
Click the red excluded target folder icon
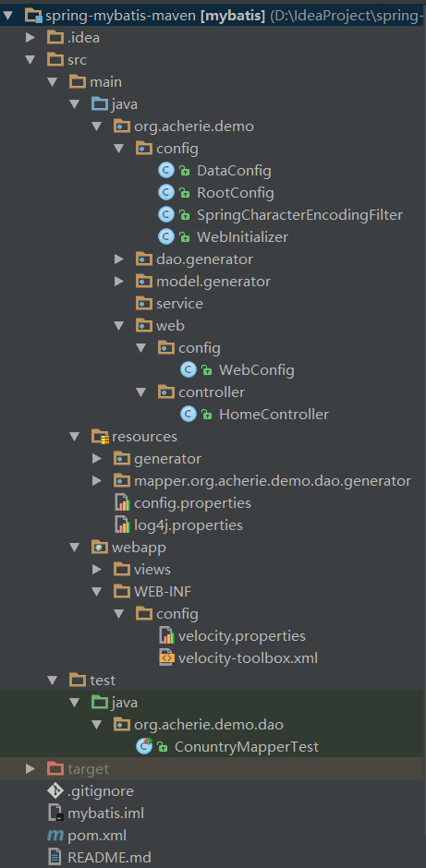tap(55, 769)
